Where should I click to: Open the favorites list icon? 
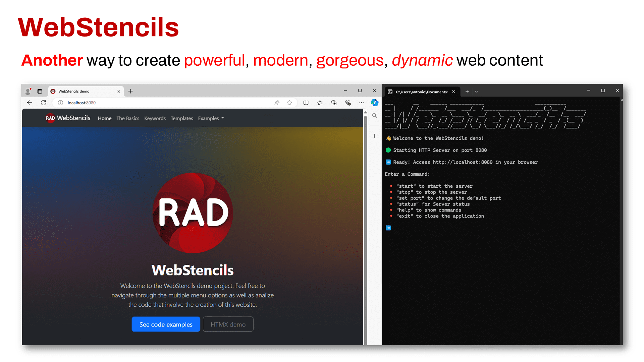coord(320,103)
